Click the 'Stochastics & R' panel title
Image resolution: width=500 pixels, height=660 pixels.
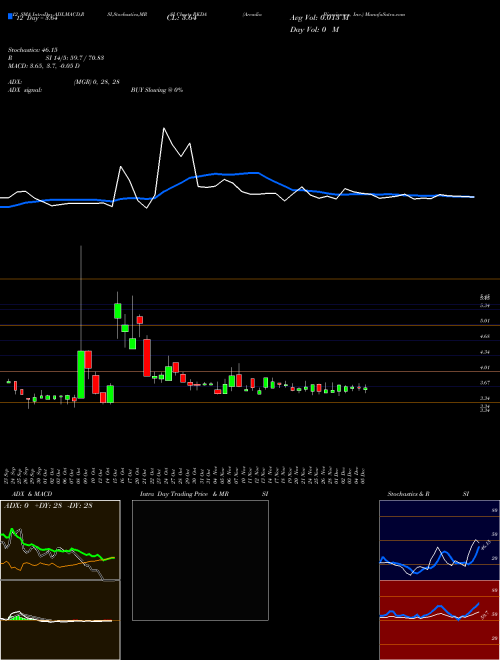(x=408, y=494)
